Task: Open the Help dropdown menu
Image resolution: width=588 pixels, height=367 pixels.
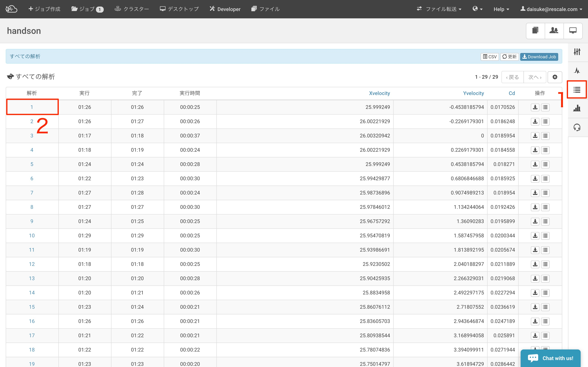Action: [501, 9]
